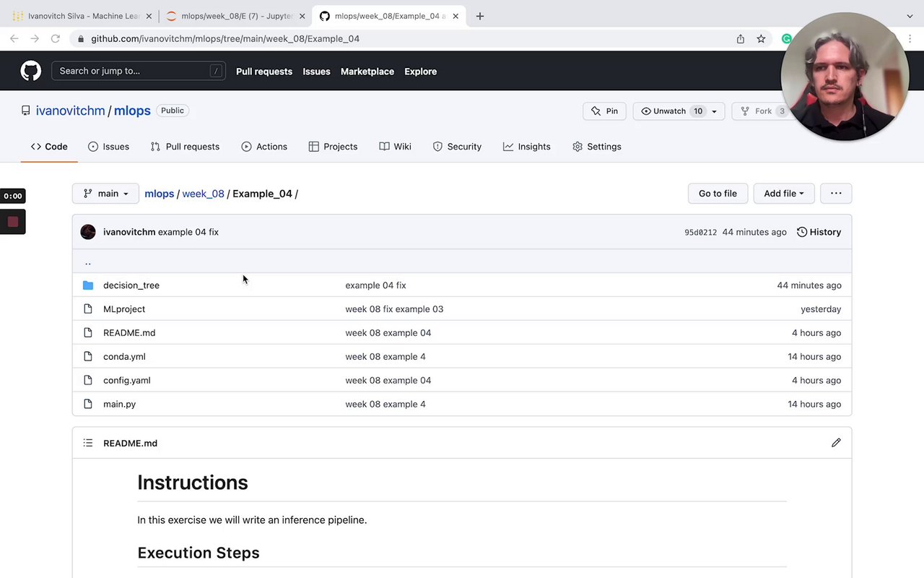Viewport: 924px width, 578px height.
Task: Reload the page with refresh icon
Action: [56, 39]
